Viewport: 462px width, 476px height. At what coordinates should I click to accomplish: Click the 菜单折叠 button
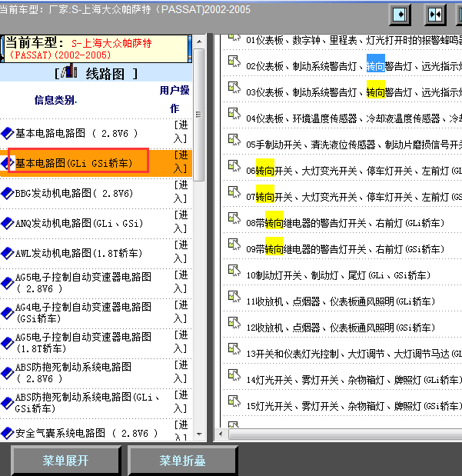coord(182,460)
